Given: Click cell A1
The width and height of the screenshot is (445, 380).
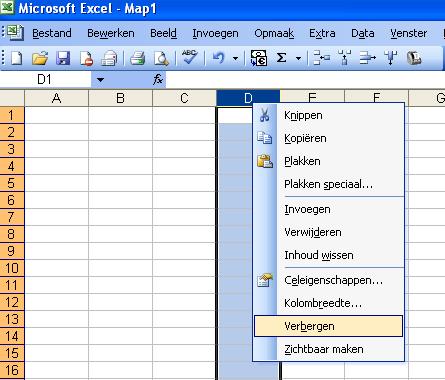Looking at the screenshot, I should (57, 115).
